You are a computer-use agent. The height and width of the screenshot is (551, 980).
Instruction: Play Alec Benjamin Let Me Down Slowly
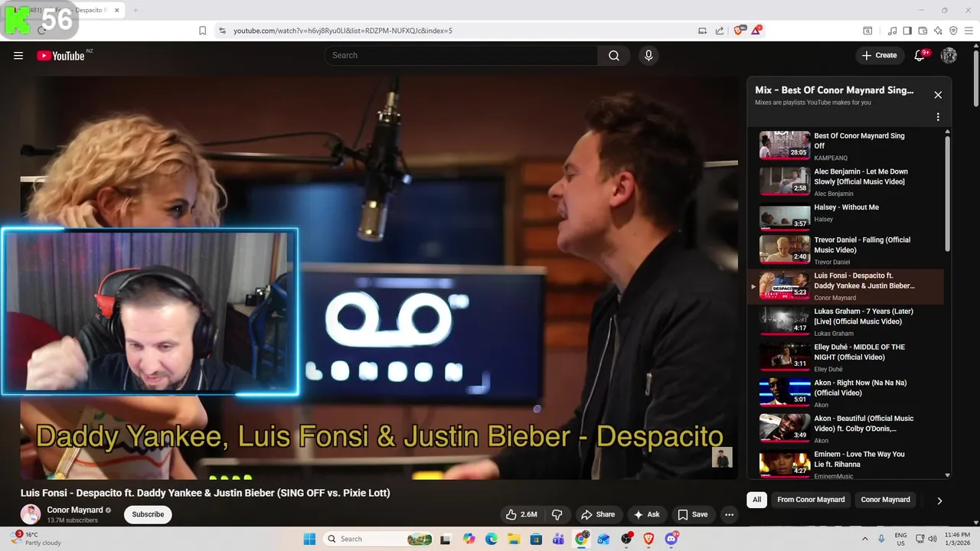[x=846, y=181]
